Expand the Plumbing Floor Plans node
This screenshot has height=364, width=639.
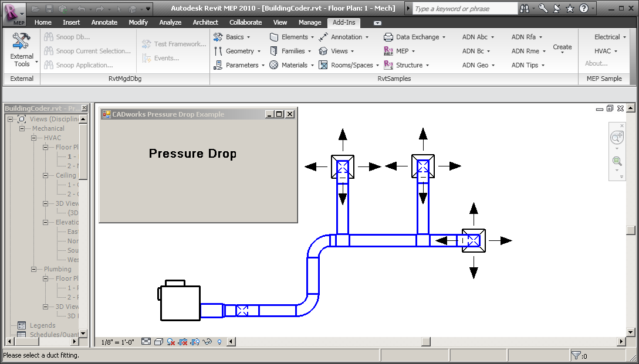[46, 278]
